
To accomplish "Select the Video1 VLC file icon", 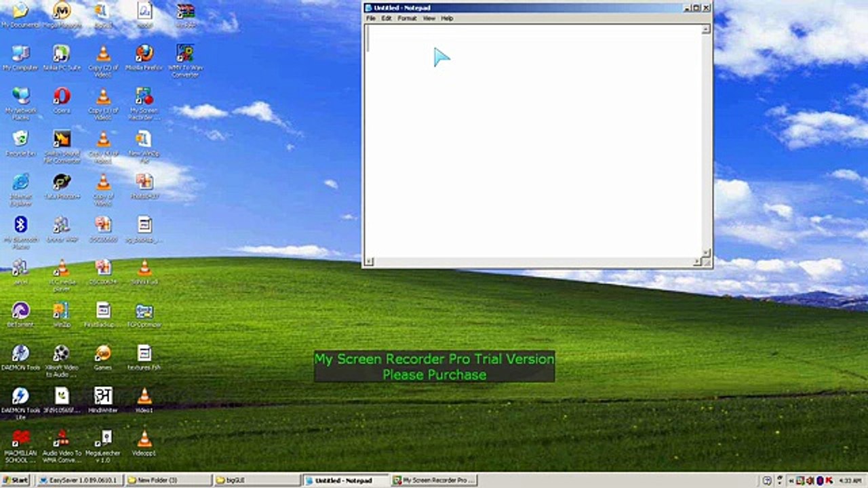I will pos(144,400).
